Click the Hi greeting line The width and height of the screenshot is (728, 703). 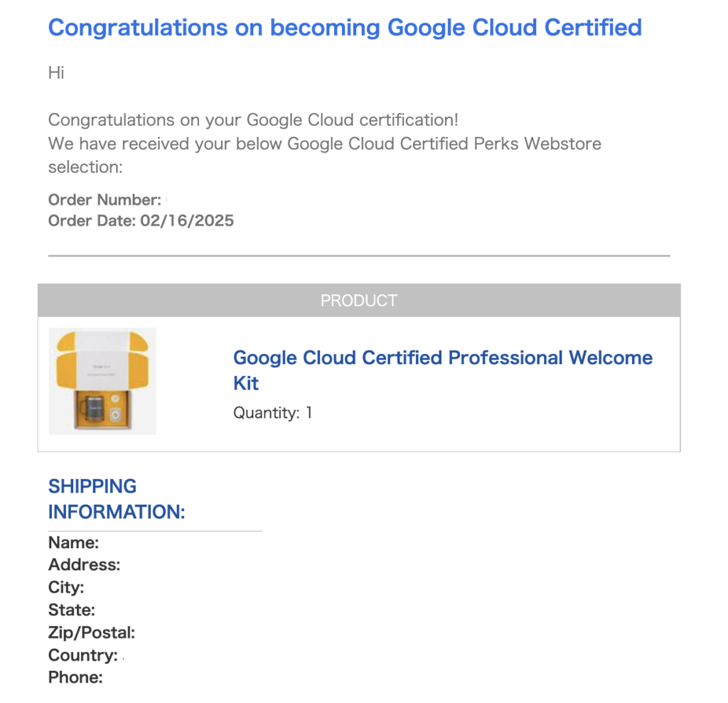pyautogui.click(x=56, y=73)
